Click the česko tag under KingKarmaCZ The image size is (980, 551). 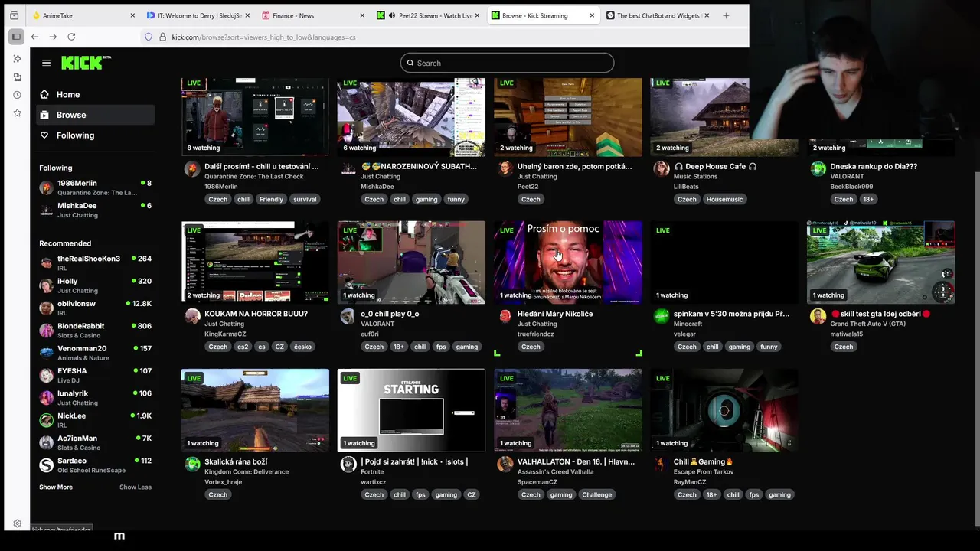pyautogui.click(x=302, y=347)
